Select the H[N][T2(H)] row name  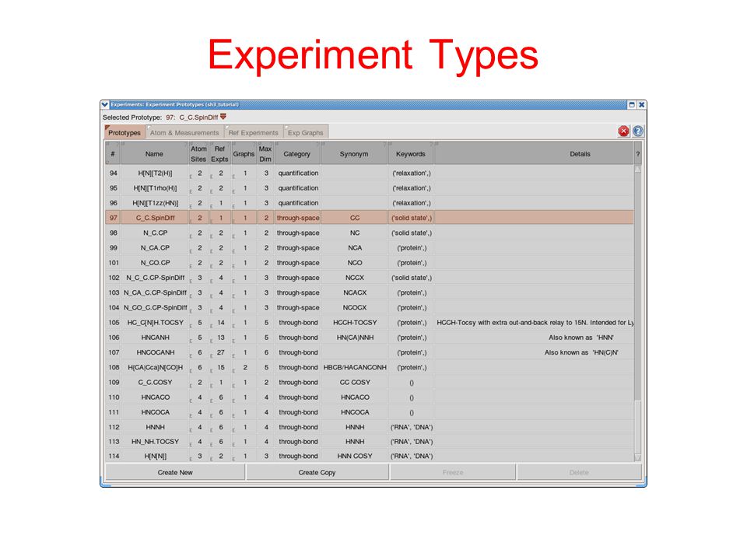point(155,173)
